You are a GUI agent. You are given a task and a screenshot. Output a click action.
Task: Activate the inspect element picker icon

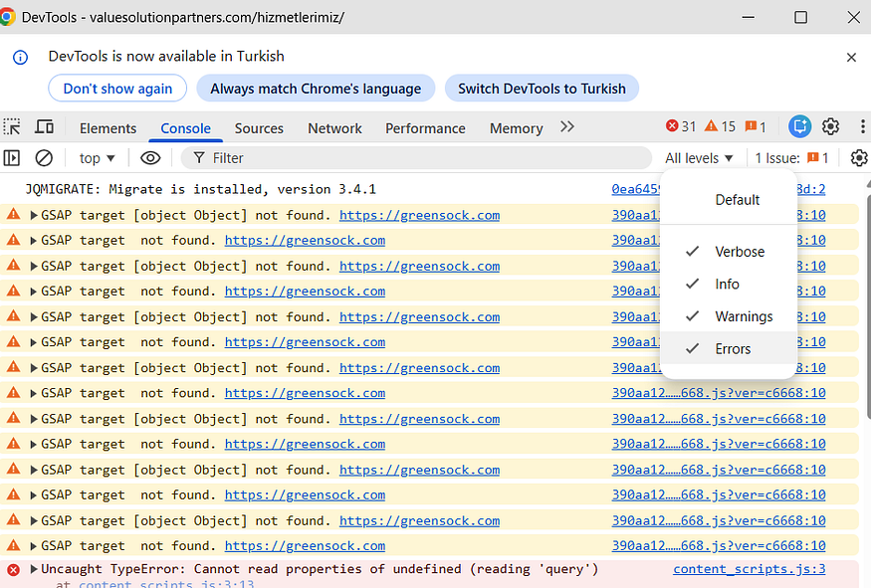click(x=12, y=127)
